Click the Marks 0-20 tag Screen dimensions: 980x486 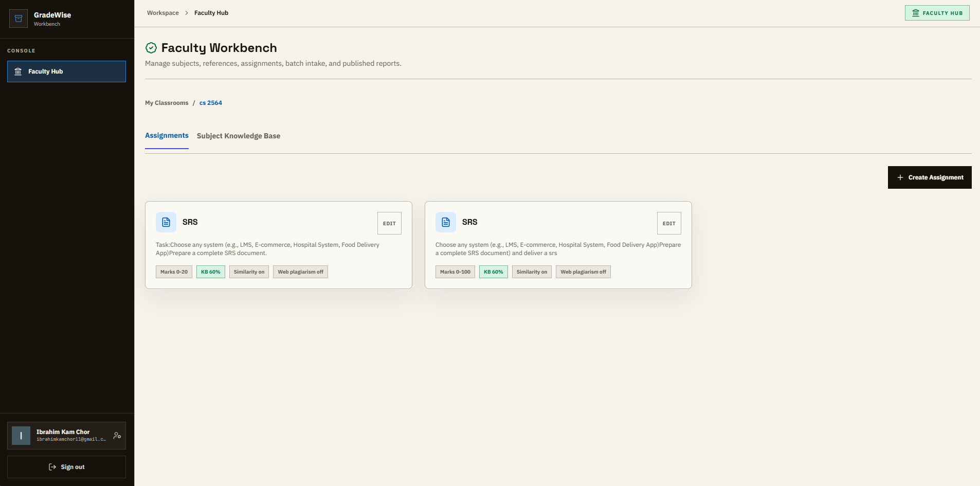click(x=174, y=272)
